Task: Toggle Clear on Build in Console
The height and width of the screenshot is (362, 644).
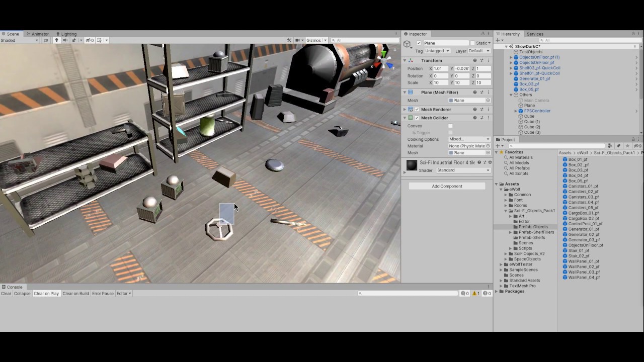Action: [75, 293]
